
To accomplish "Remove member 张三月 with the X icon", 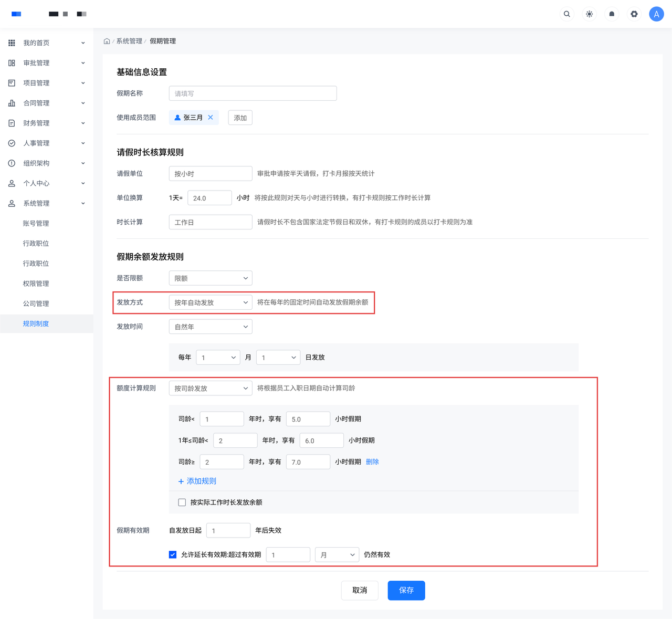I will point(211,118).
